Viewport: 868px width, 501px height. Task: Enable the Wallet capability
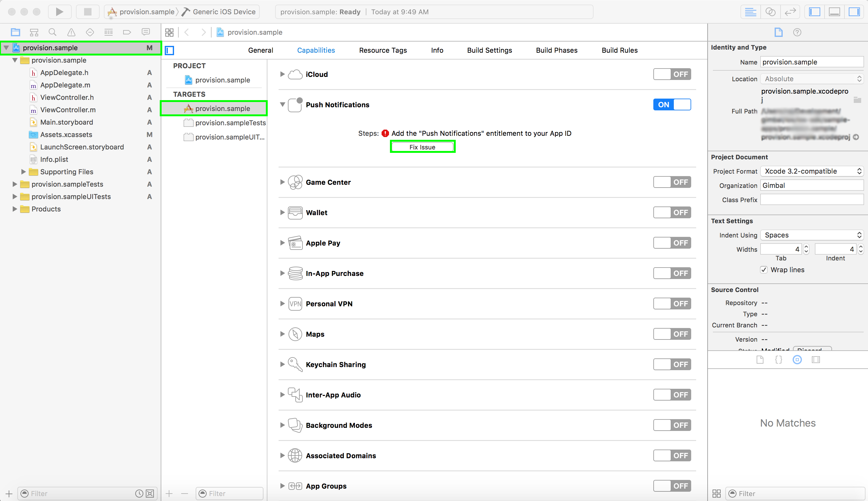[672, 213]
